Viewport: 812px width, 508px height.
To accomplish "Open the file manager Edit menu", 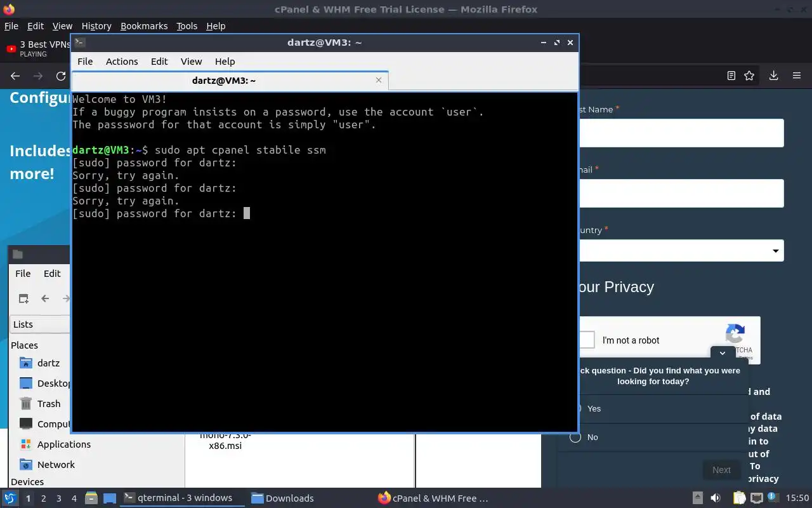I will pos(52,273).
